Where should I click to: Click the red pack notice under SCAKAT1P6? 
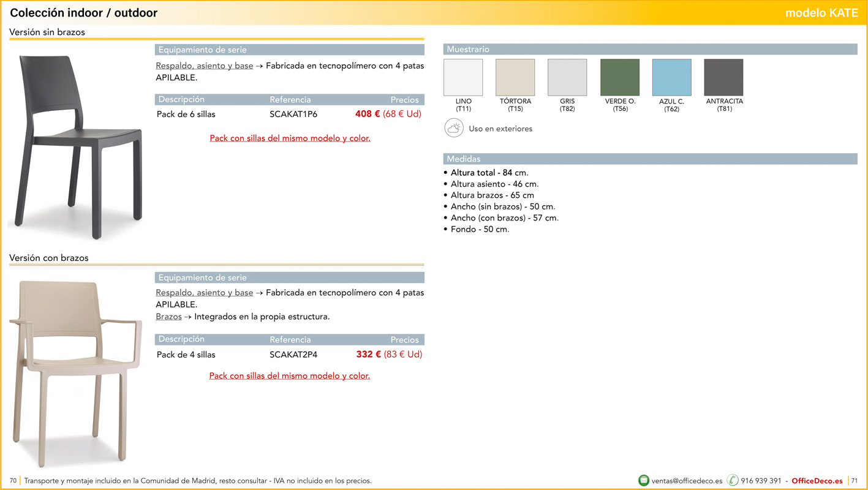click(290, 138)
